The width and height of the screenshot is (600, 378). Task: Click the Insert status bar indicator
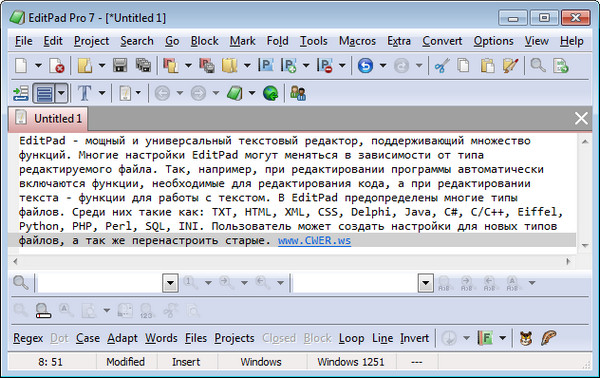(186, 362)
